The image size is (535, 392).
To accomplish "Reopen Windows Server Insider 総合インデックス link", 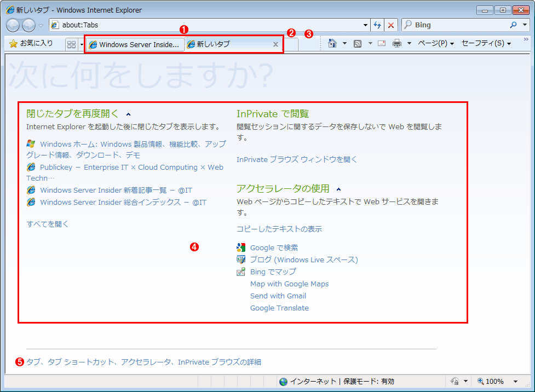I will coord(123,203).
